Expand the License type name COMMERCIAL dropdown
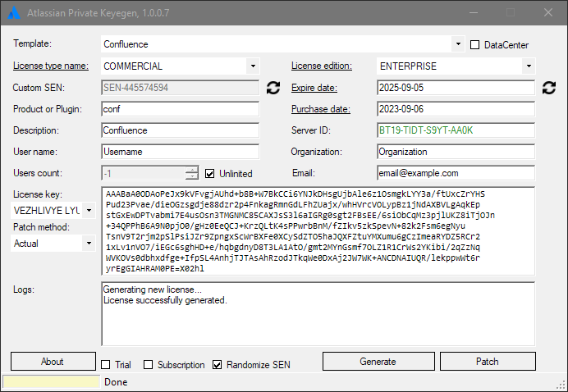 (253, 66)
